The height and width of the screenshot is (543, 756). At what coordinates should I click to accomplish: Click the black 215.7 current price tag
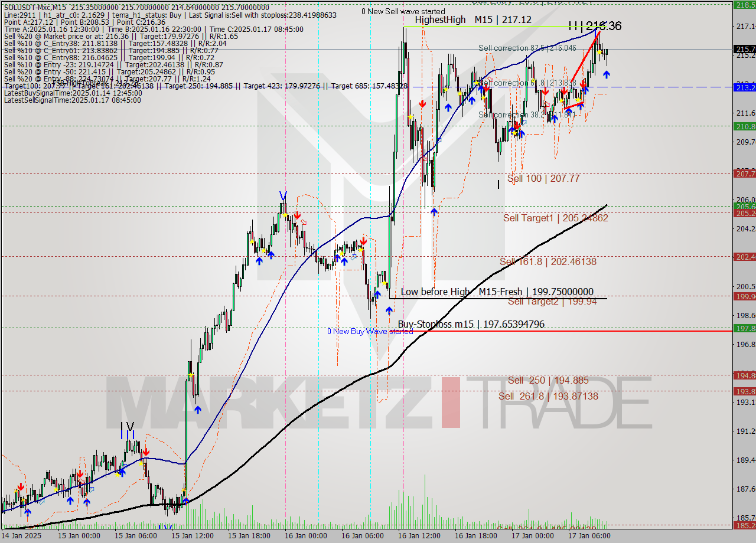pyautogui.click(x=744, y=49)
